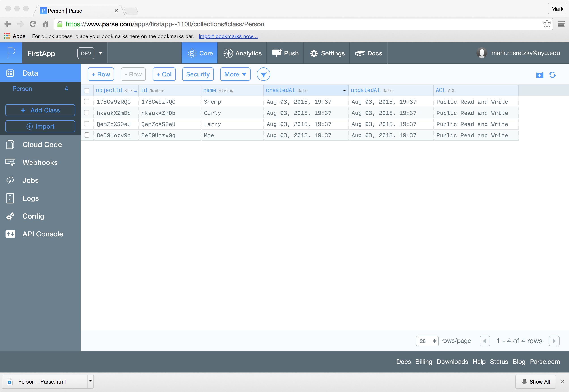Open Config in the sidebar
The width and height of the screenshot is (569, 392).
pyautogui.click(x=40, y=216)
